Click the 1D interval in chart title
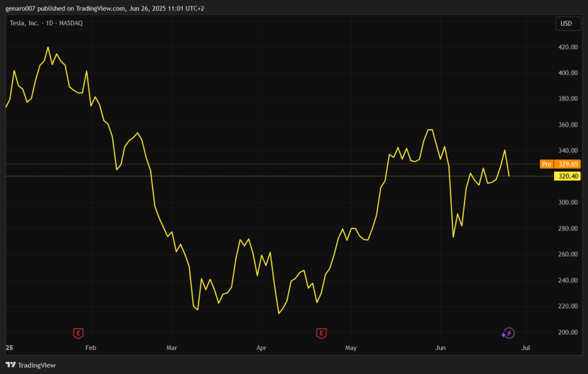This screenshot has width=588, height=374. tap(51, 23)
